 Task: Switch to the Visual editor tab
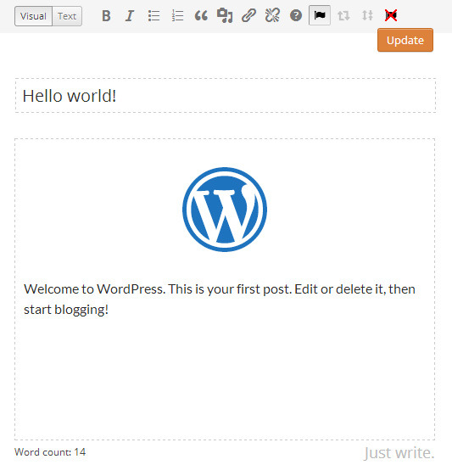pos(33,16)
